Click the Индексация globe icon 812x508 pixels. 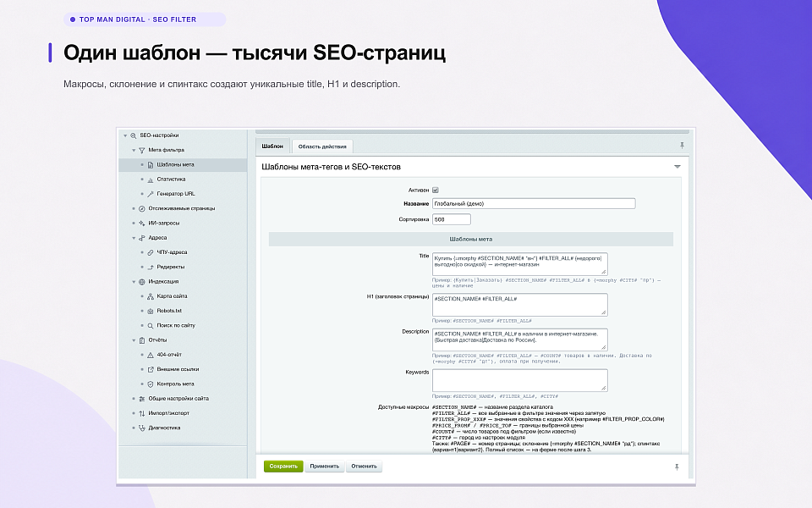[x=141, y=281]
